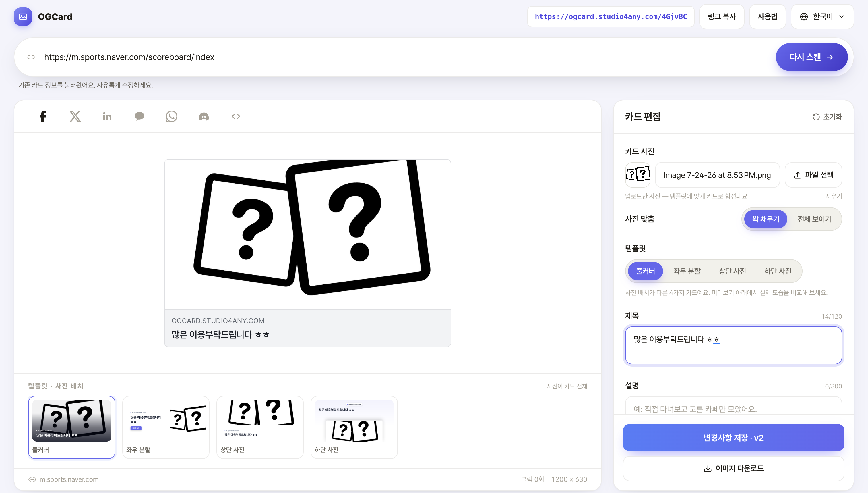Image resolution: width=868 pixels, height=493 pixels.
Task: Click the OGCard logo icon
Action: click(23, 17)
